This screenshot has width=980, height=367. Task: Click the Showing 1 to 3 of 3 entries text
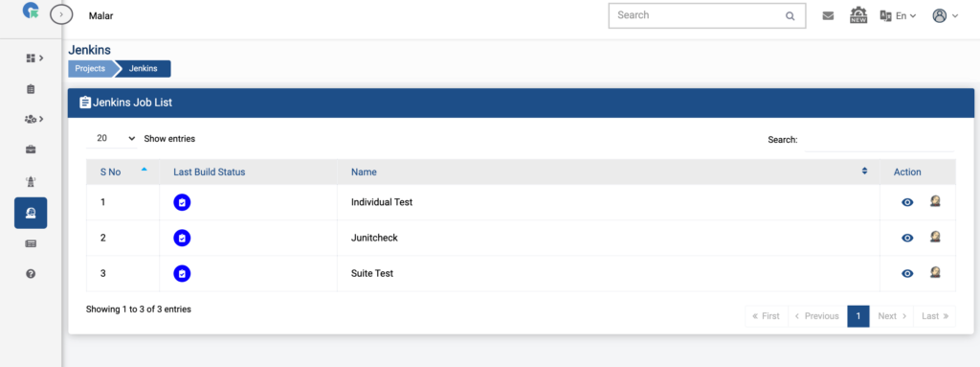(139, 310)
